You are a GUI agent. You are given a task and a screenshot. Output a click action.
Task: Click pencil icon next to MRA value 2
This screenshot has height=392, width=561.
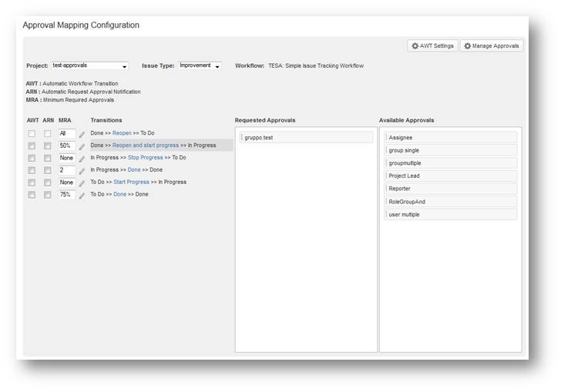pos(82,171)
